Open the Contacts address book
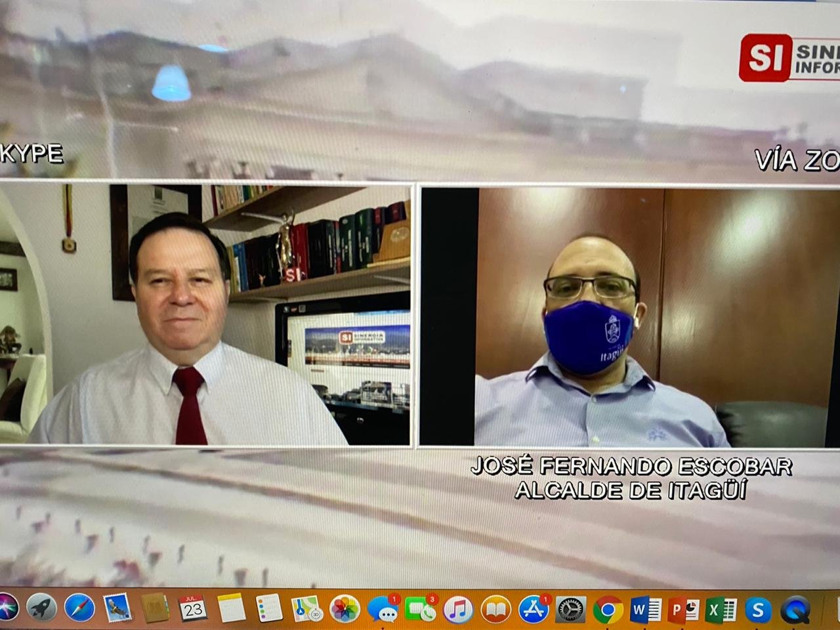The width and height of the screenshot is (840, 630). click(156, 608)
